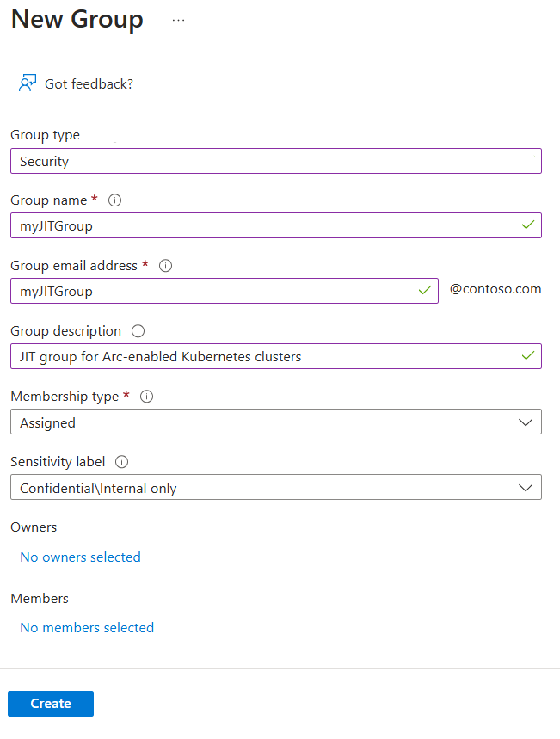Screen dimensions: 560x739
Task: Open the No owners selected link
Action: [80, 557]
